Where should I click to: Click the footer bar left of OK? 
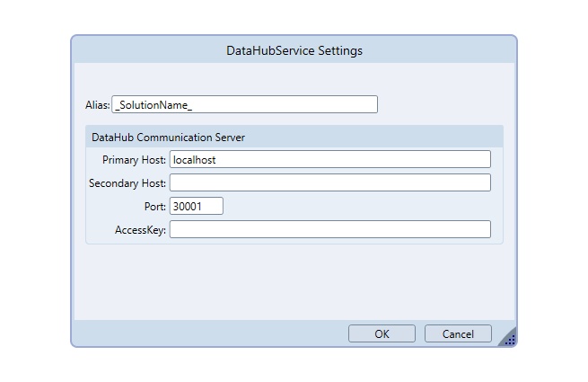pos(206,333)
